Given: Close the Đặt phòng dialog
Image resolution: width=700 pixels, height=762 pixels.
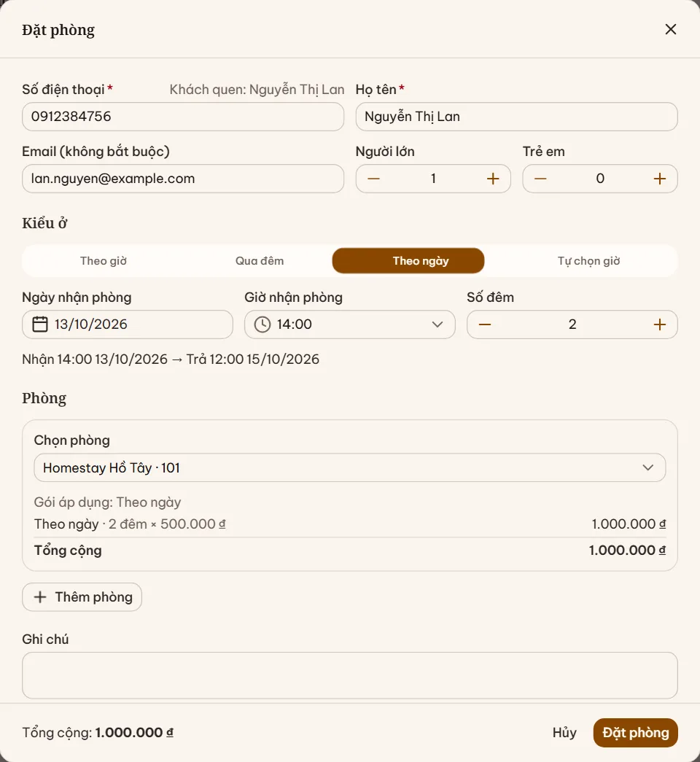Looking at the screenshot, I should pyautogui.click(x=671, y=30).
